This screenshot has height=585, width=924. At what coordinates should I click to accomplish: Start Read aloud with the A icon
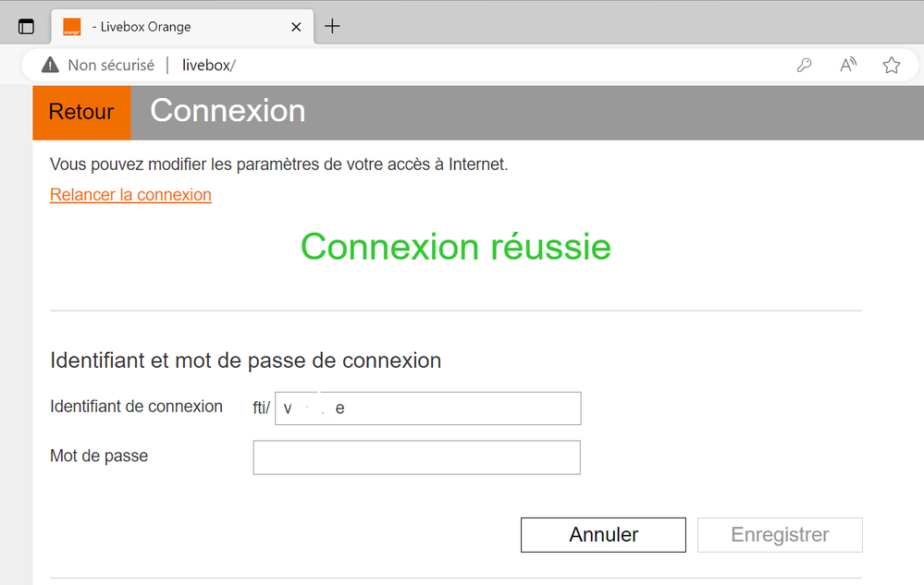[x=847, y=65]
